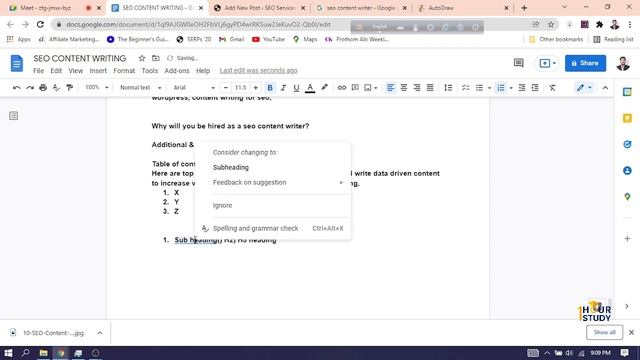
Task: Click Show all downloads button
Action: (x=604, y=332)
